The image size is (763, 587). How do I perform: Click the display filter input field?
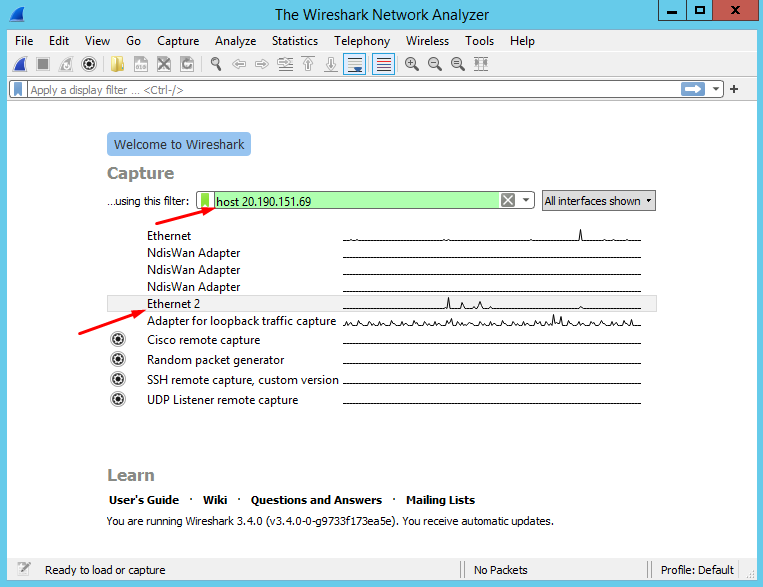click(x=354, y=90)
